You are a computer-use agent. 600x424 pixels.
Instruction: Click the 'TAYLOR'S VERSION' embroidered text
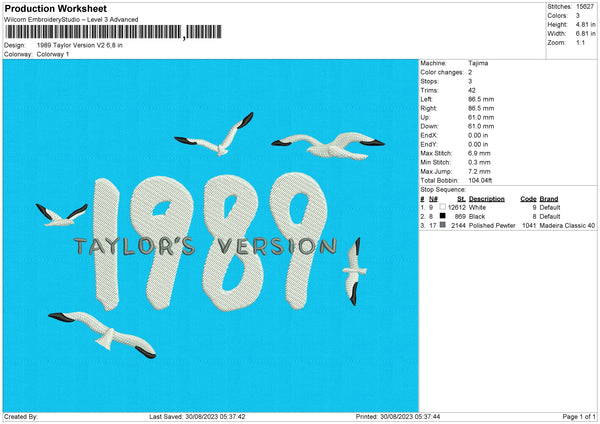[205, 246]
